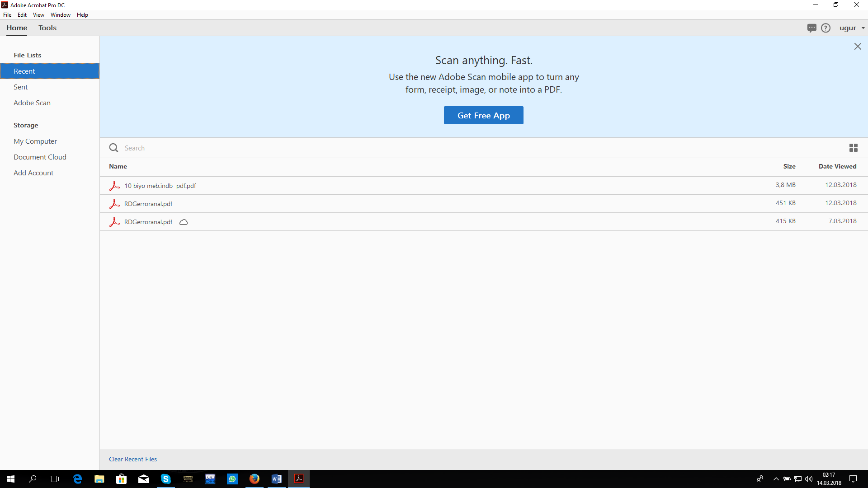Click the Clear Recent Files link
Screen dimensions: 868x488
coord(133,459)
